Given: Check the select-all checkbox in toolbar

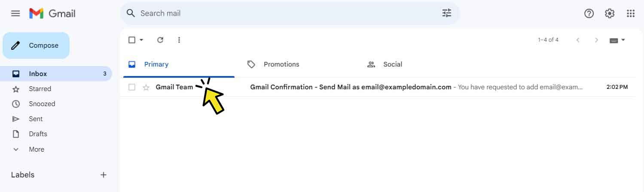Looking at the screenshot, I should (x=132, y=40).
